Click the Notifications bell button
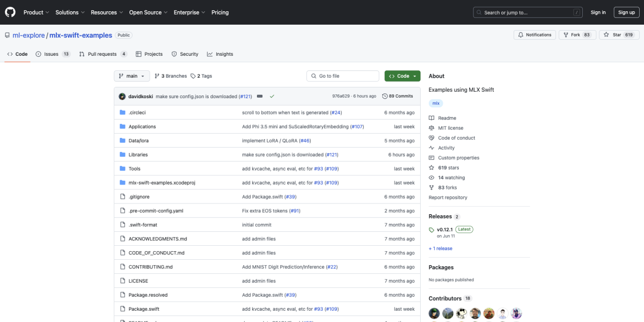The height and width of the screenshot is (322, 644). pos(535,35)
